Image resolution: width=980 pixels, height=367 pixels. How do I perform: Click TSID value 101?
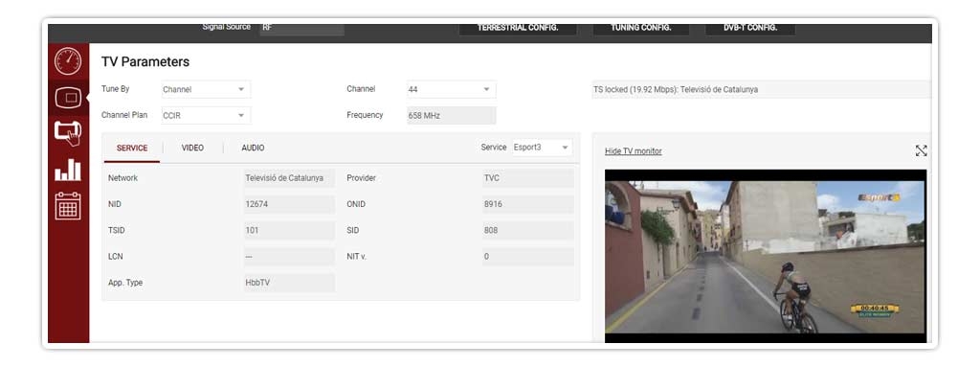pos(289,231)
